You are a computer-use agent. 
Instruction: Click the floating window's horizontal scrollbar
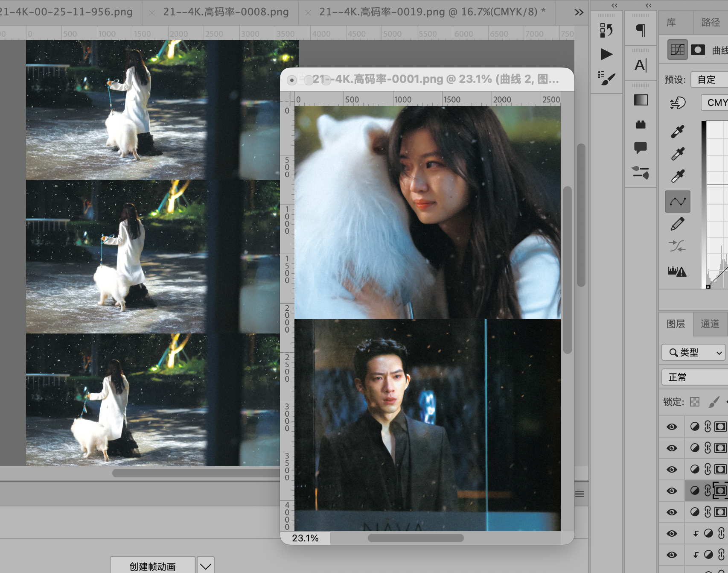click(416, 538)
